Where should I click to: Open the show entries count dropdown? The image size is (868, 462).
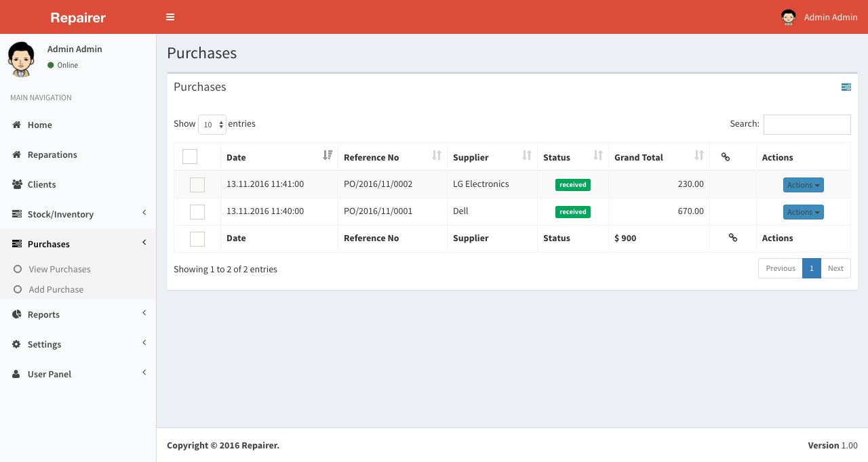(x=212, y=125)
